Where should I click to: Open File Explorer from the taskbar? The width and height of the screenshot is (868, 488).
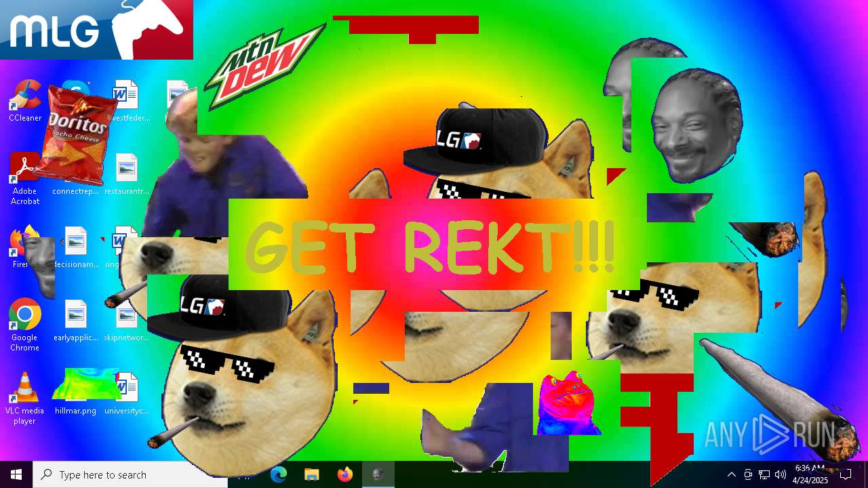tap(311, 474)
